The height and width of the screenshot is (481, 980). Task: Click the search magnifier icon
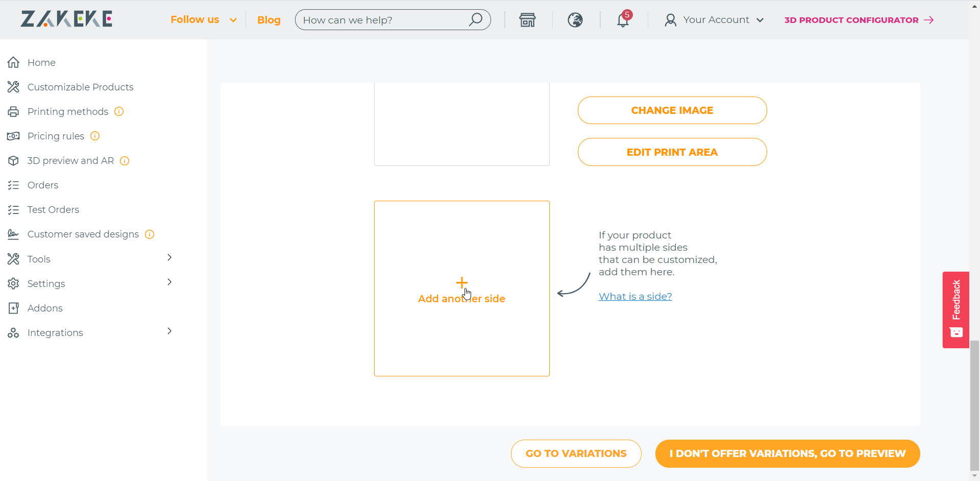(475, 19)
